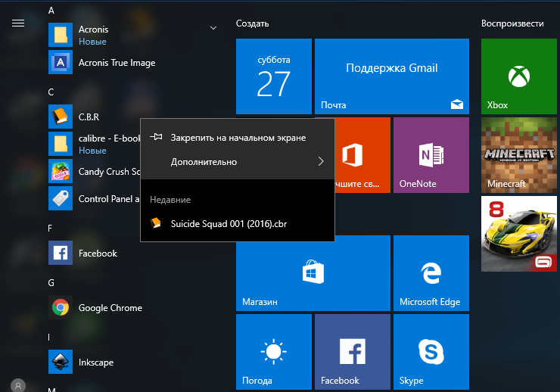
Task: Click the 'Google Chrome' label
Action: (110, 308)
